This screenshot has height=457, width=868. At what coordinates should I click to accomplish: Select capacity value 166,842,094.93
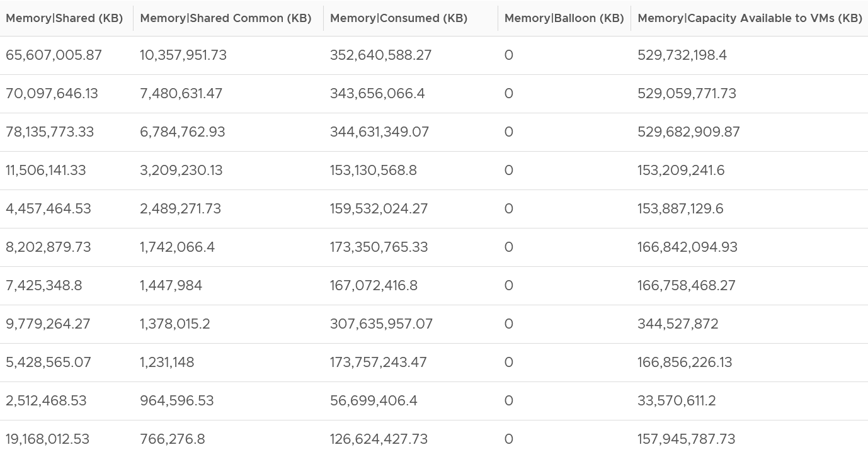[x=687, y=247]
